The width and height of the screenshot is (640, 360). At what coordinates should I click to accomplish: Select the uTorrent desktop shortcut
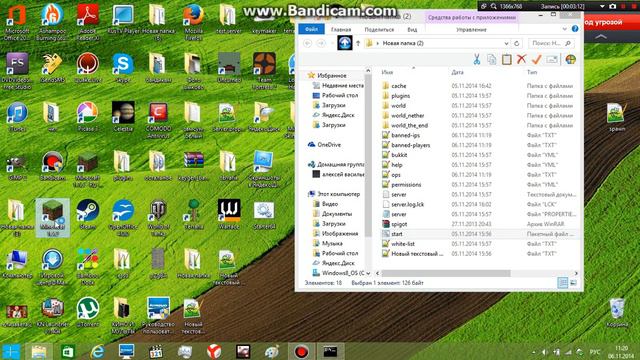coord(88,313)
